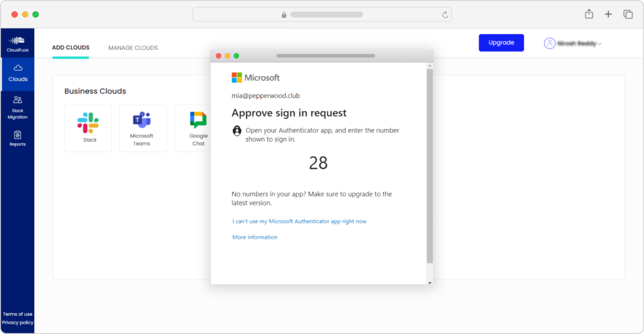Open a new browser tab with the plus icon
The height and width of the screenshot is (334, 644).
point(609,14)
